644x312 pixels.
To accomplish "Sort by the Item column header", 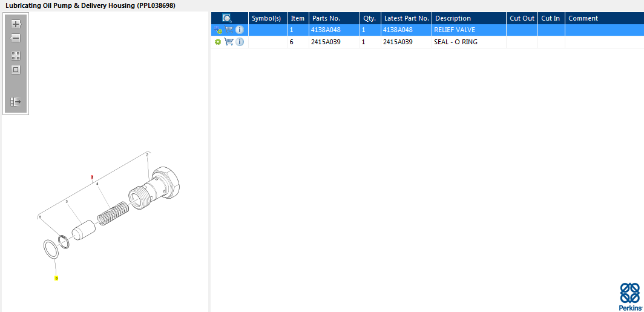I will pos(298,18).
